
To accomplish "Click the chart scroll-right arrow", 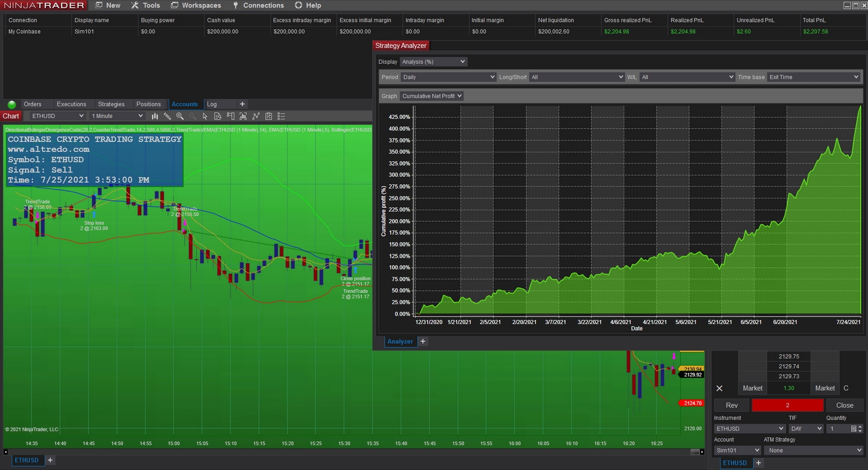I will point(702,452).
